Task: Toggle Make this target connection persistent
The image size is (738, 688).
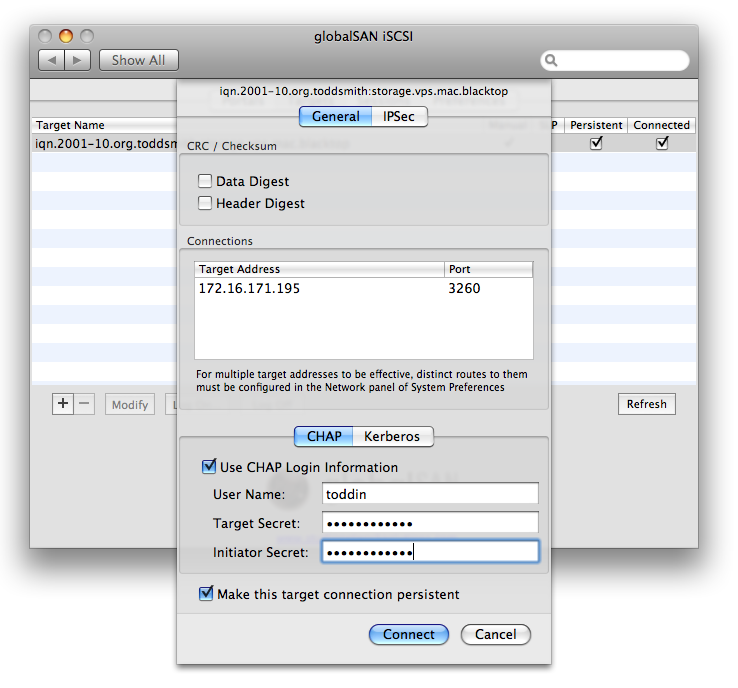Action: 206,593
